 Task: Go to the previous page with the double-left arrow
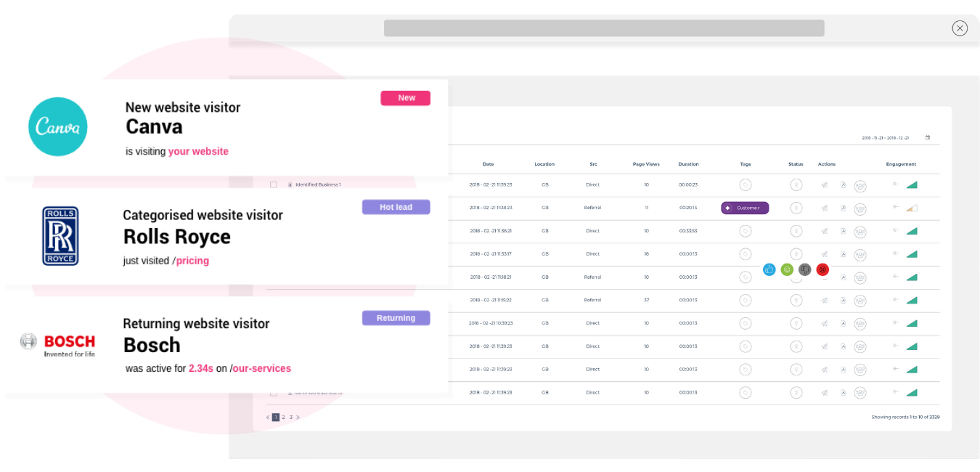pyautogui.click(x=268, y=418)
